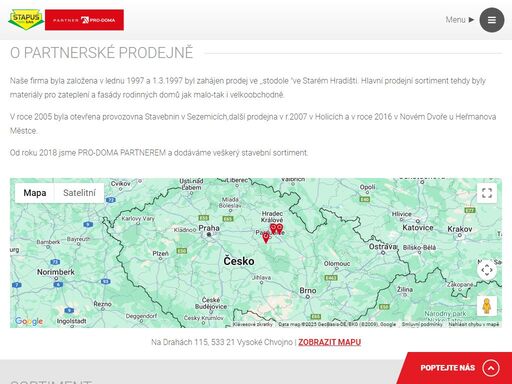This screenshot has width=512, height=384.
Task: Open the hamburger menu button
Action: pos(492,20)
